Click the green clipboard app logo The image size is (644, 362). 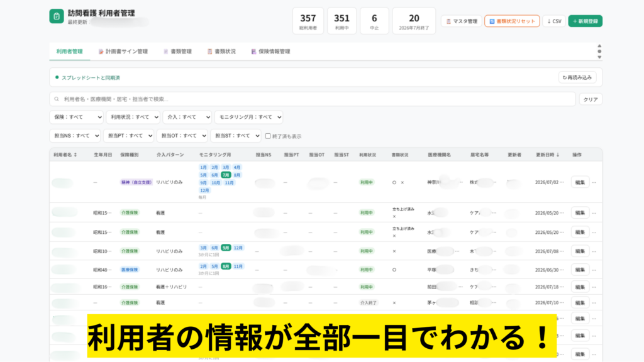pos(57,16)
